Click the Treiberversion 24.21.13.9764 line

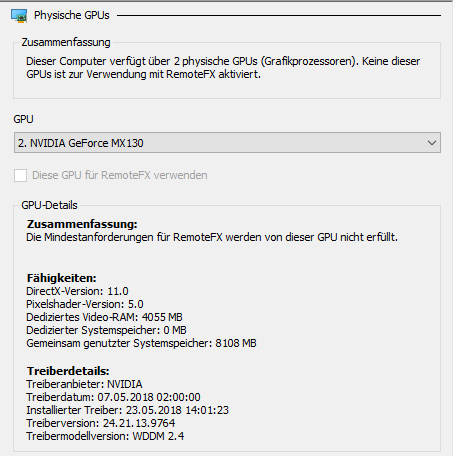(101, 423)
